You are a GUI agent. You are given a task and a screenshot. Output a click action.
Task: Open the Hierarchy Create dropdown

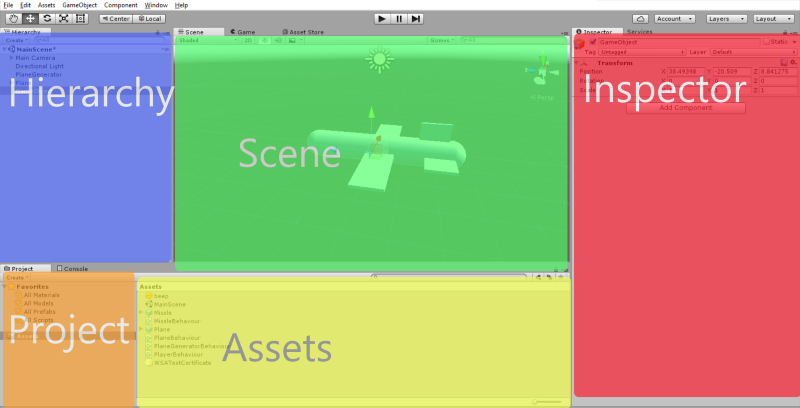click(x=17, y=40)
